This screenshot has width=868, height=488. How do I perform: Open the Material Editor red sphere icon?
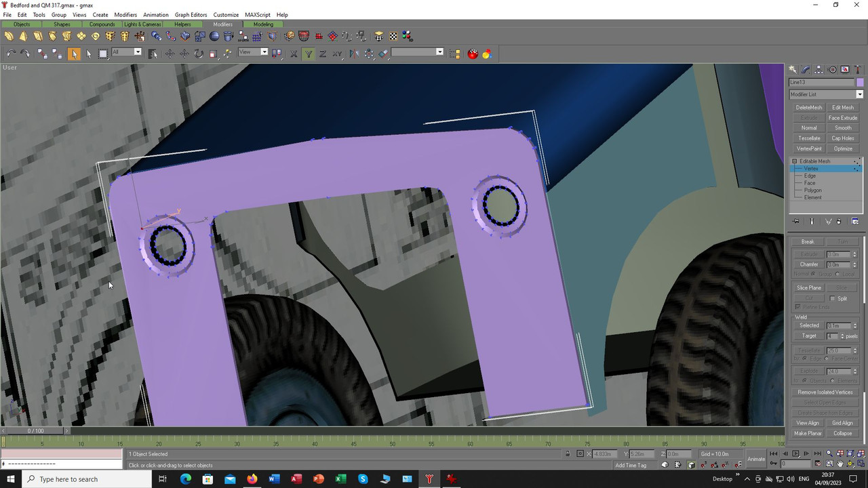(x=473, y=54)
